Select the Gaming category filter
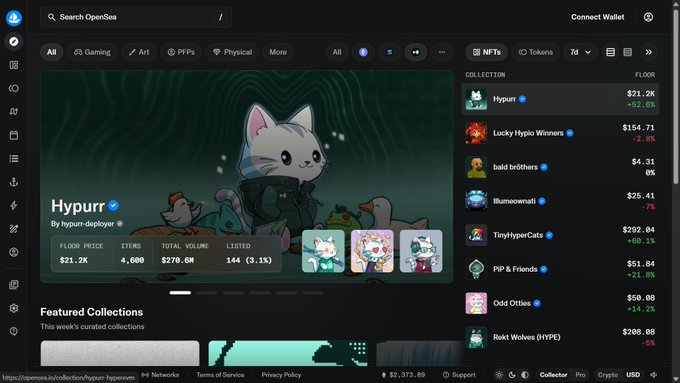680x383 pixels. [x=92, y=52]
